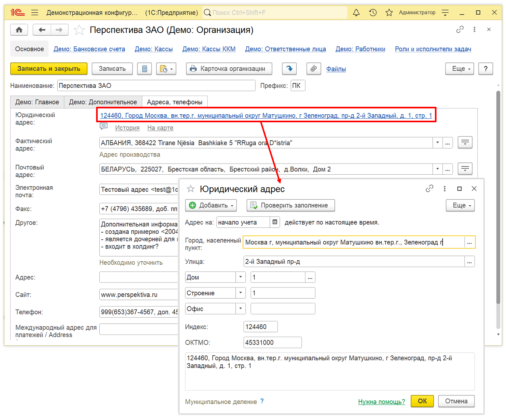Open legal address hyperlink 124460, Город Москва
Viewport: 506px width, 420px height.
point(266,116)
